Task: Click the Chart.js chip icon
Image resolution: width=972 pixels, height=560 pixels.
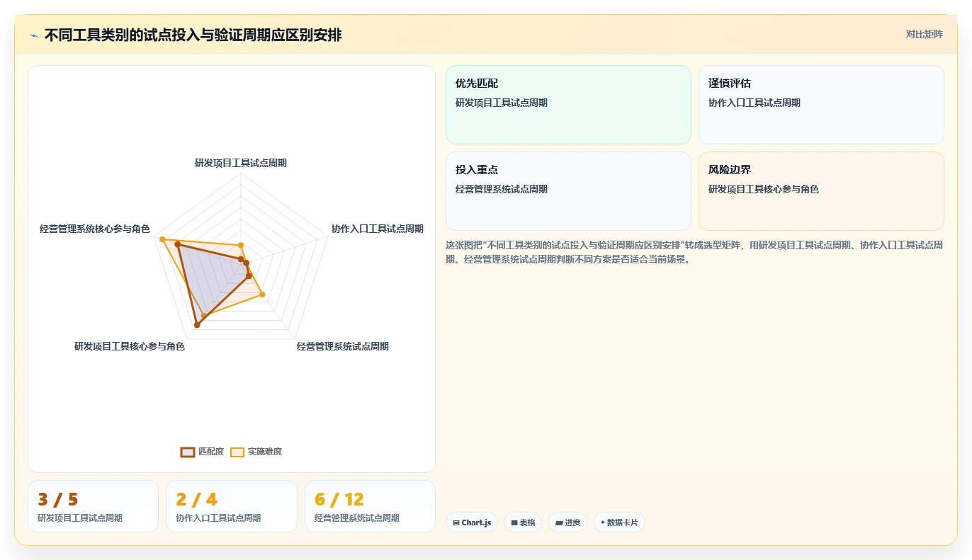Action: [456, 522]
